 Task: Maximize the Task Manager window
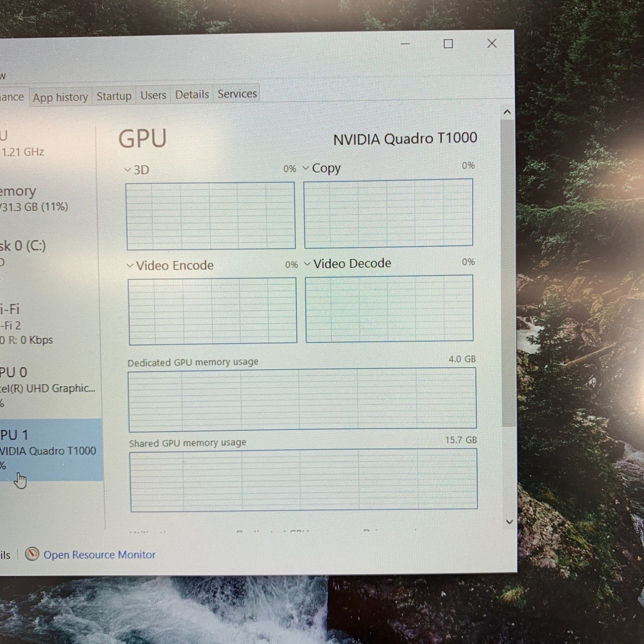448,44
